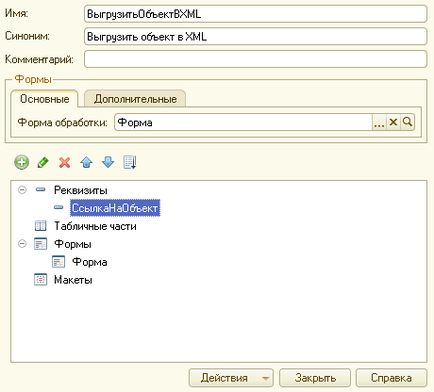Click the sort list icon
Image resolution: width=434 pixels, height=392 pixels.
click(130, 163)
